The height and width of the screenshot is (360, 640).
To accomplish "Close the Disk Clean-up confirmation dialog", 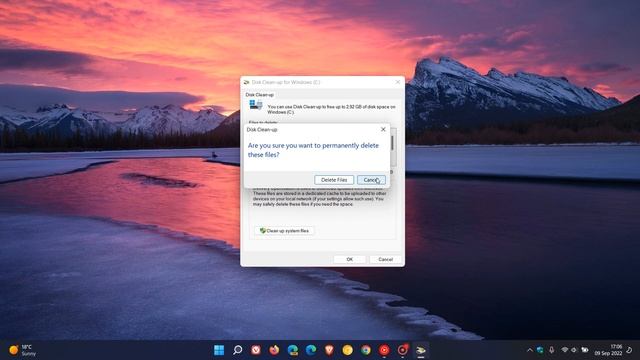I will (x=383, y=129).
